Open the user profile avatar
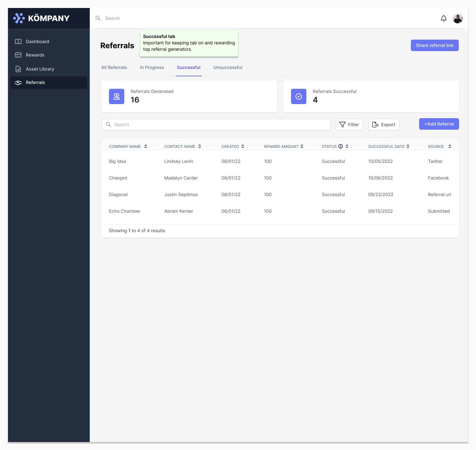This screenshot has height=450, width=476. coord(457,19)
